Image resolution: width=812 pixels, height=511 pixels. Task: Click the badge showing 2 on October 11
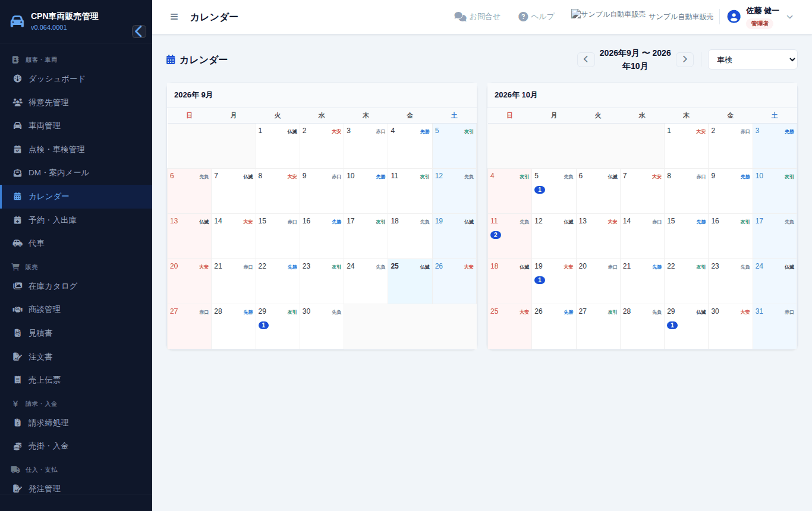coord(496,235)
